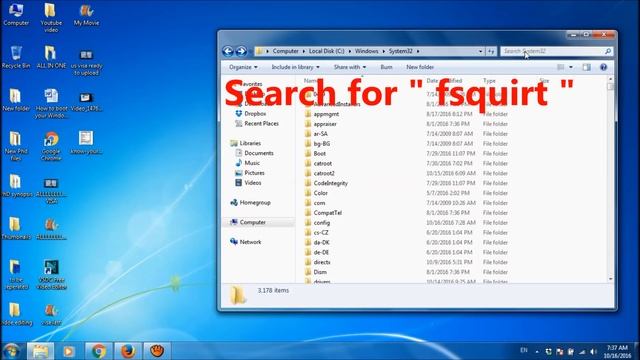Select Recent Places in Favorites

(x=261, y=123)
